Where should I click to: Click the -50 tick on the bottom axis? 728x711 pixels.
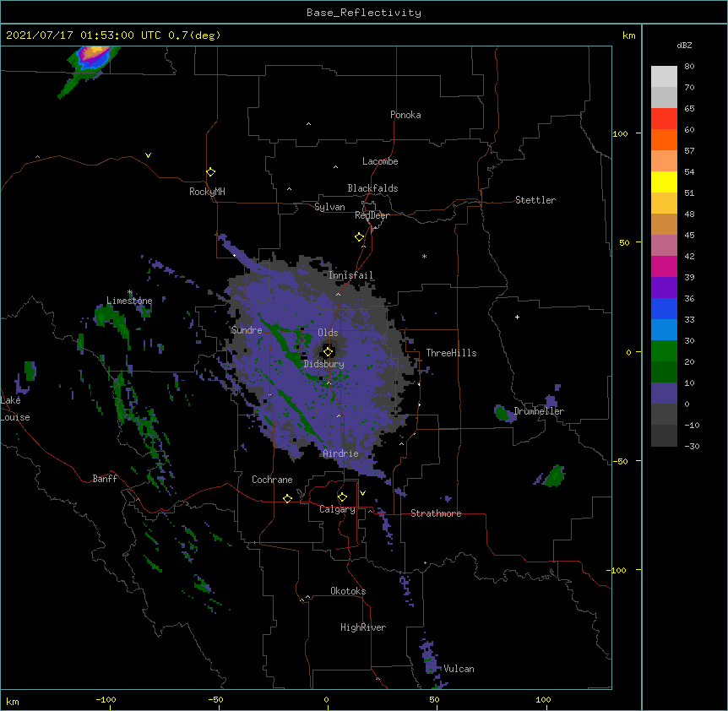click(215, 700)
